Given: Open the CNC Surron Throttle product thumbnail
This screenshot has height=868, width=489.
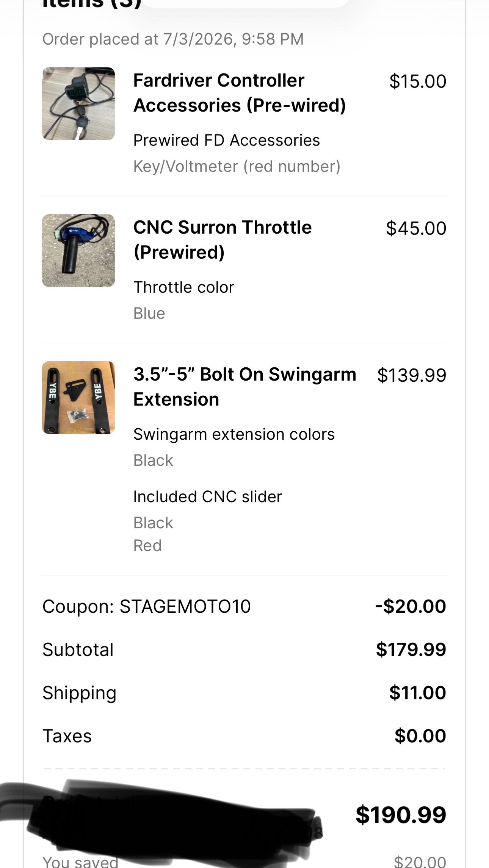Looking at the screenshot, I should click(78, 251).
